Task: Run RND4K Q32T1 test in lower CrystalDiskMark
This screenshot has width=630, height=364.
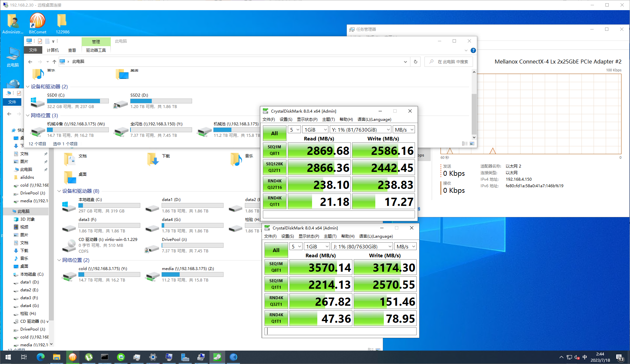Action: click(276, 301)
